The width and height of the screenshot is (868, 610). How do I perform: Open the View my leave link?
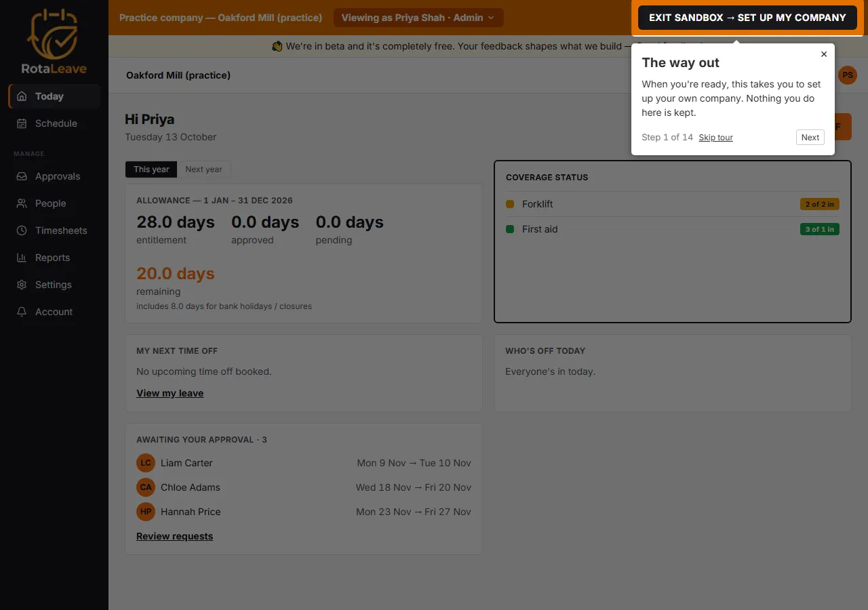(x=170, y=393)
